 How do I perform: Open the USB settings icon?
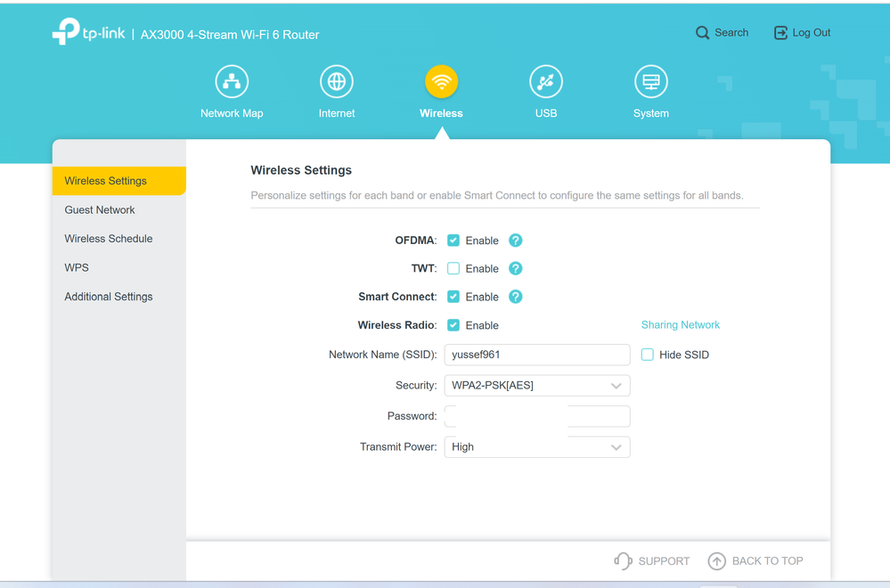click(x=546, y=82)
